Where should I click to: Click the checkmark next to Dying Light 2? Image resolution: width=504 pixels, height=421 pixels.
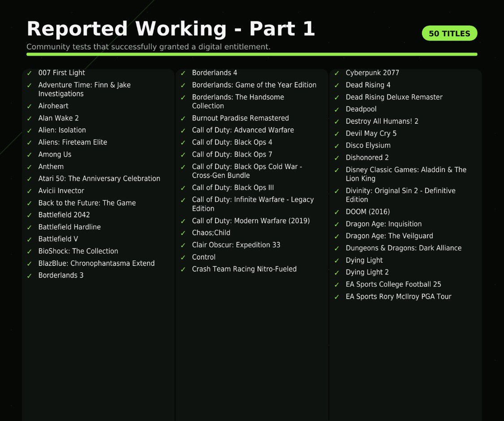click(336, 273)
